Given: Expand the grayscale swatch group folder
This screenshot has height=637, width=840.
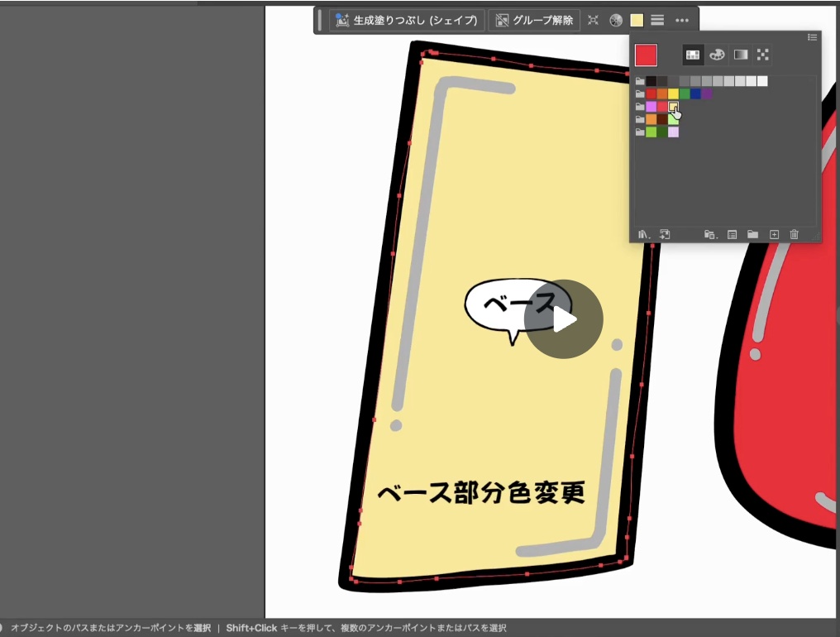Looking at the screenshot, I should (640, 80).
